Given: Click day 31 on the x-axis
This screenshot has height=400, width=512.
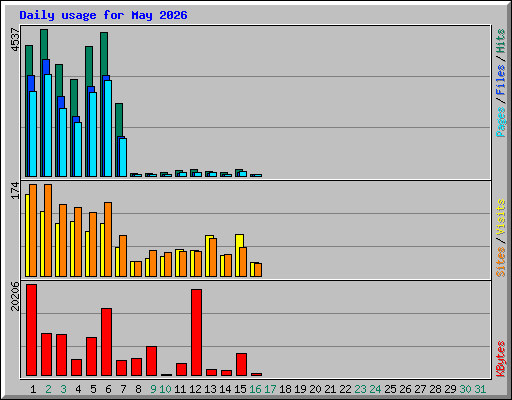Looking at the screenshot, I should click(480, 389).
